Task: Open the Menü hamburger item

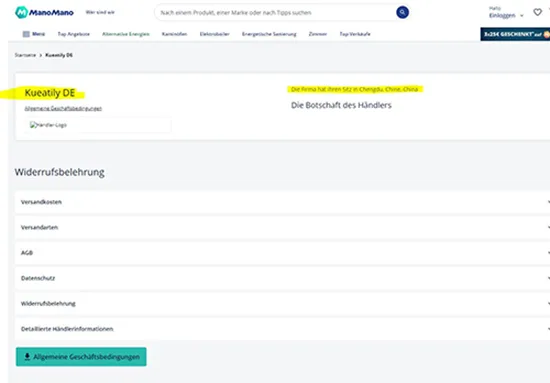Action: [x=34, y=34]
